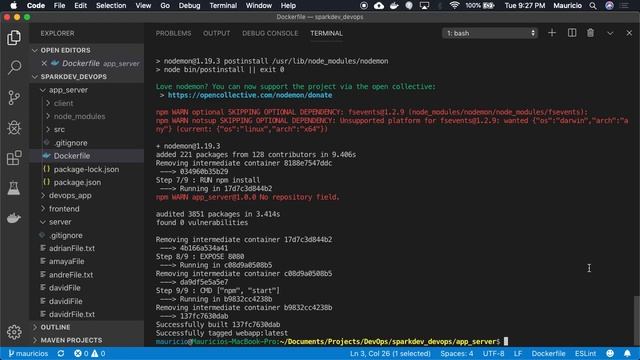Open the Docker whale view
640x360 pixels.
pyautogui.click(x=14, y=218)
